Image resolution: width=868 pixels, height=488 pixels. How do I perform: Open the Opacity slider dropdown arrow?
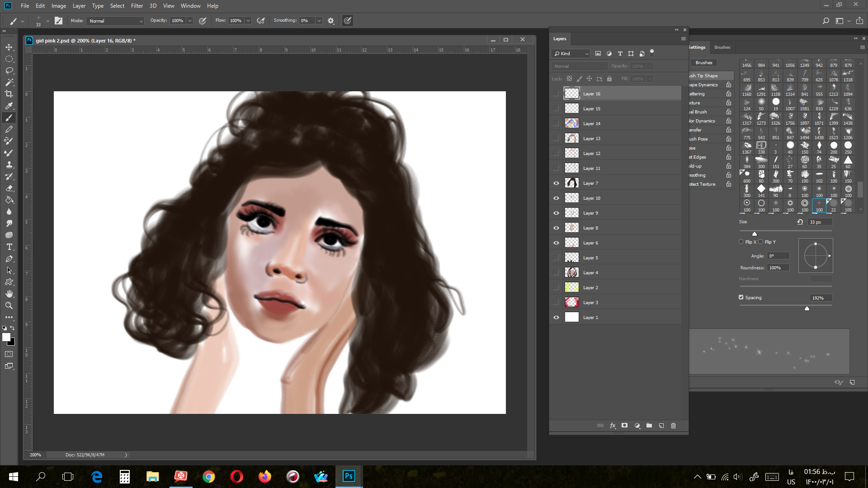pyautogui.click(x=190, y=21)
